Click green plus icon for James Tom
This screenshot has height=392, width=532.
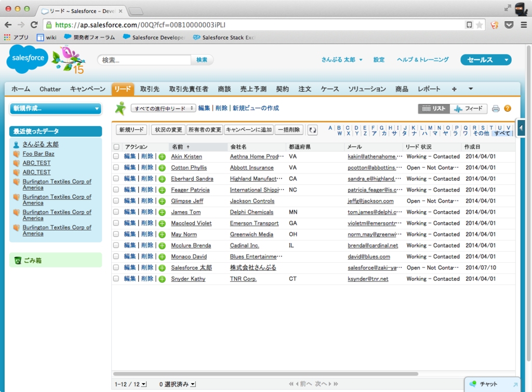pyautogui.click(x=162, y=213)
